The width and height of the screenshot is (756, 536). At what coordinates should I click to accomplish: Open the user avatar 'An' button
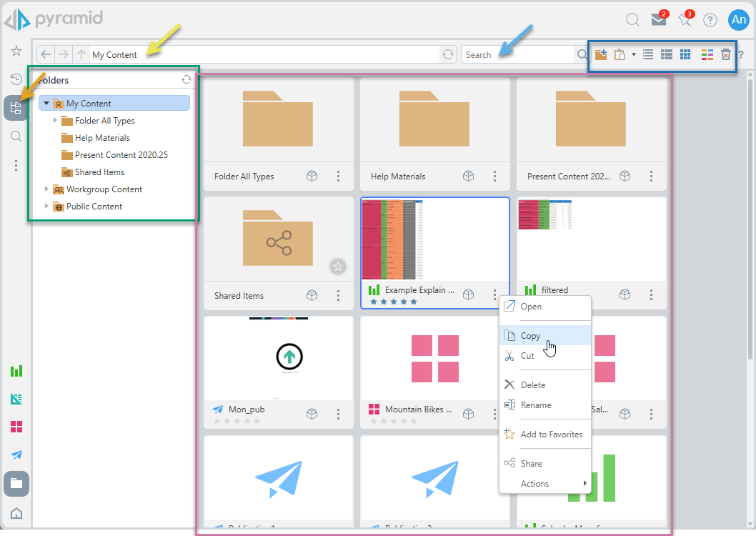737,20
